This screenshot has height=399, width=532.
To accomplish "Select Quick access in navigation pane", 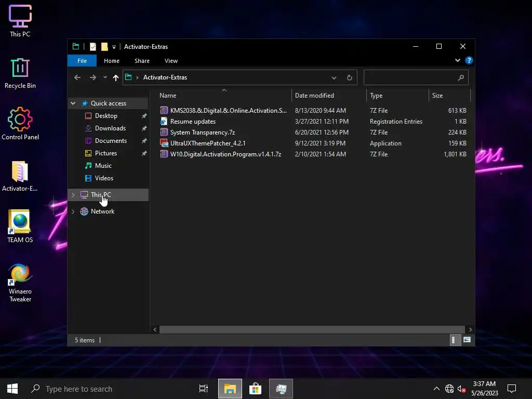I will click(x=109, y=103).
